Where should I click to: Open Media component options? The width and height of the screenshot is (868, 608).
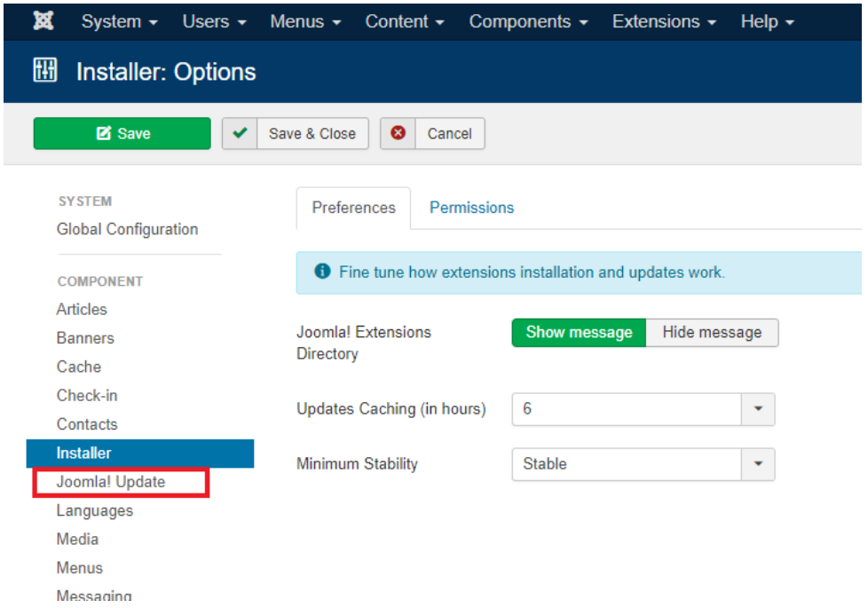[x=77, y=540]
